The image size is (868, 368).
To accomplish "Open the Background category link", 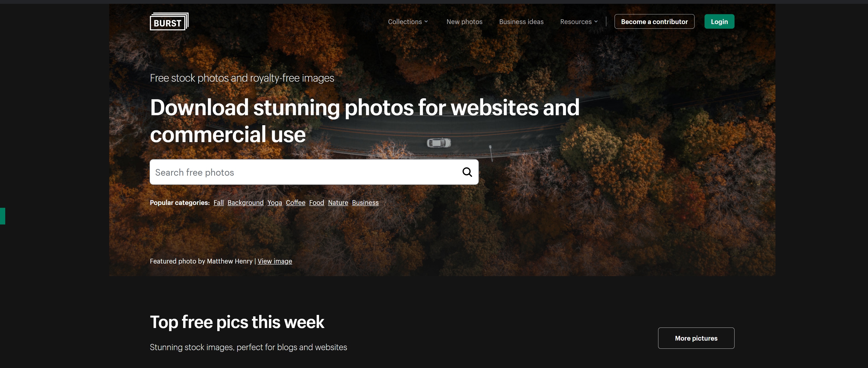I will click(245, 203).
